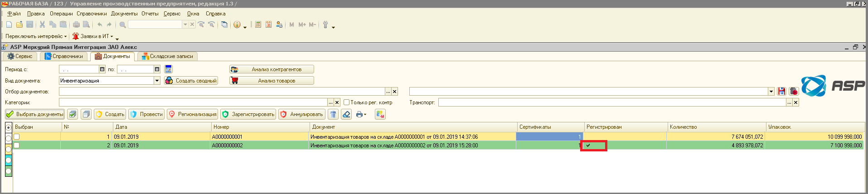Image resolution: width=868 pixels, height=194 pixels.
Task: Click the 'Аннулировать' button
Action: 302,114
